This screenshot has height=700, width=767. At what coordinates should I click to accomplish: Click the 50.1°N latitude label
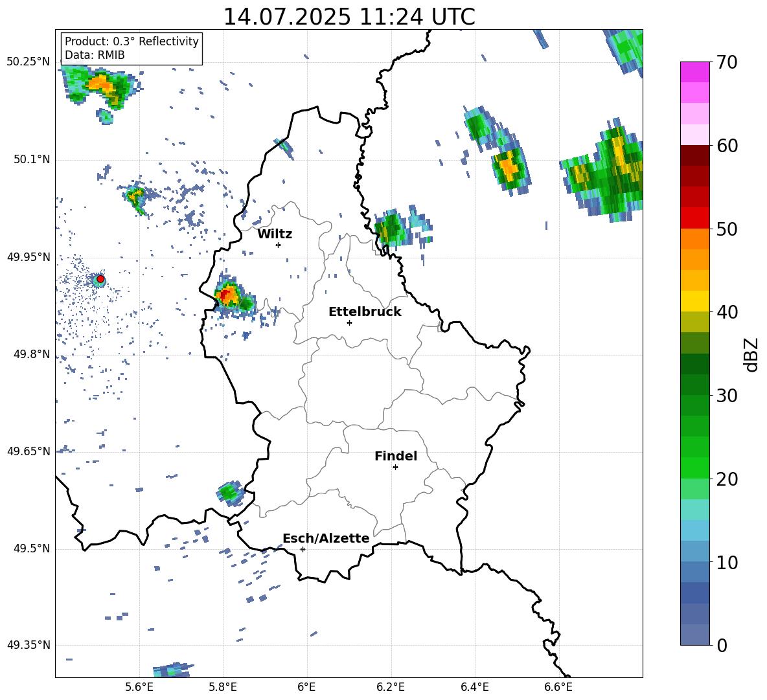(x=32, y=159)
